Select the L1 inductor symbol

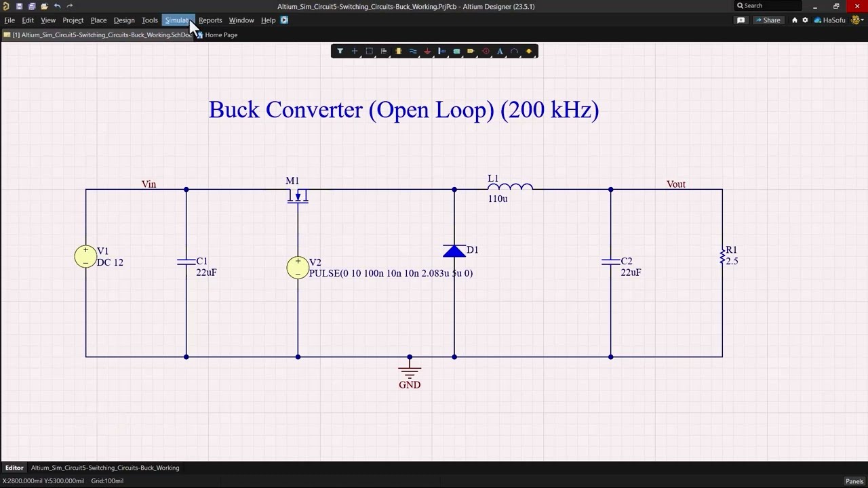[x=510, y=186]
